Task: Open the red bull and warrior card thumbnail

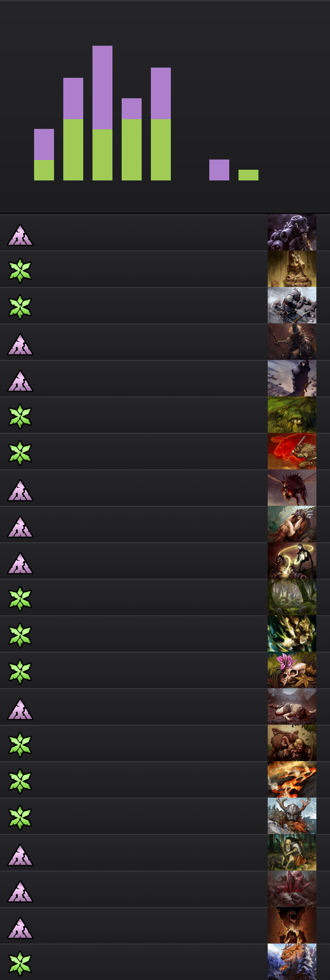Action: 292,451
